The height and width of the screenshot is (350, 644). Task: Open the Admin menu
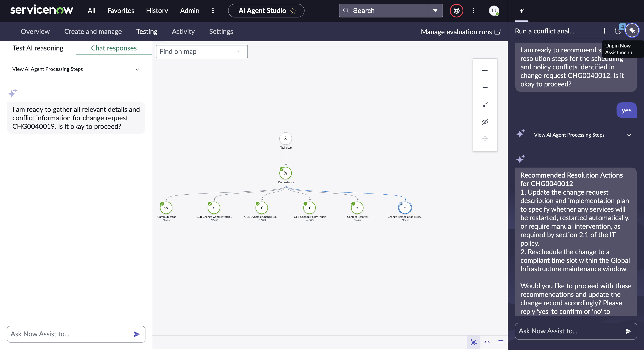[x=190, y=10]
